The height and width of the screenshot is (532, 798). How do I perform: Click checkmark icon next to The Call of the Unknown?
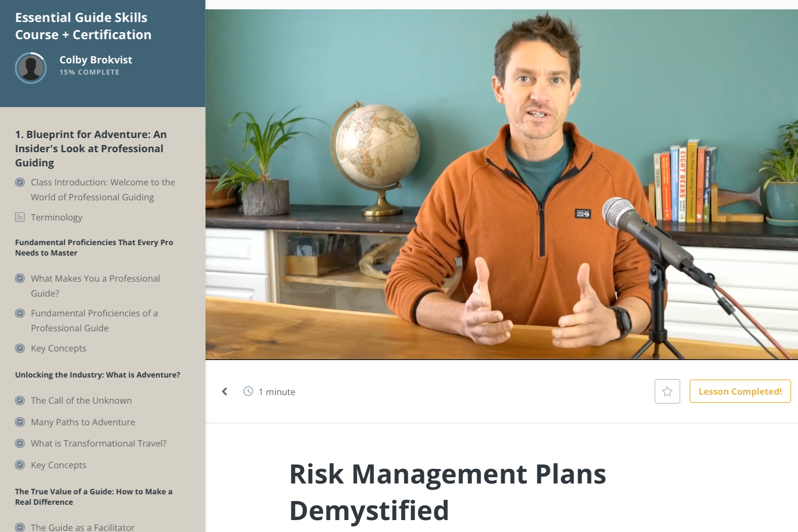pos(20,401)
